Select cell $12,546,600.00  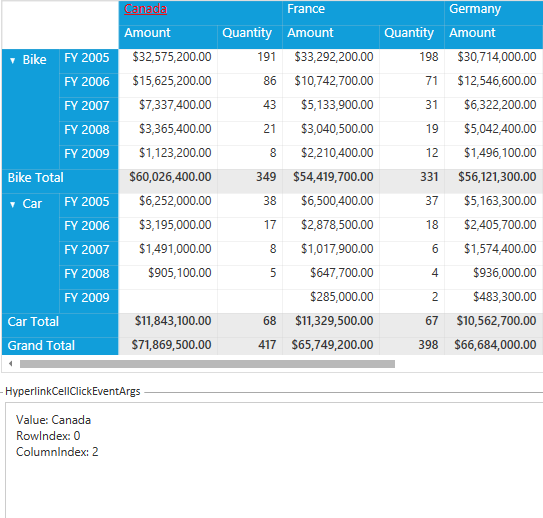pyautogui.click(x=494, y=85)
